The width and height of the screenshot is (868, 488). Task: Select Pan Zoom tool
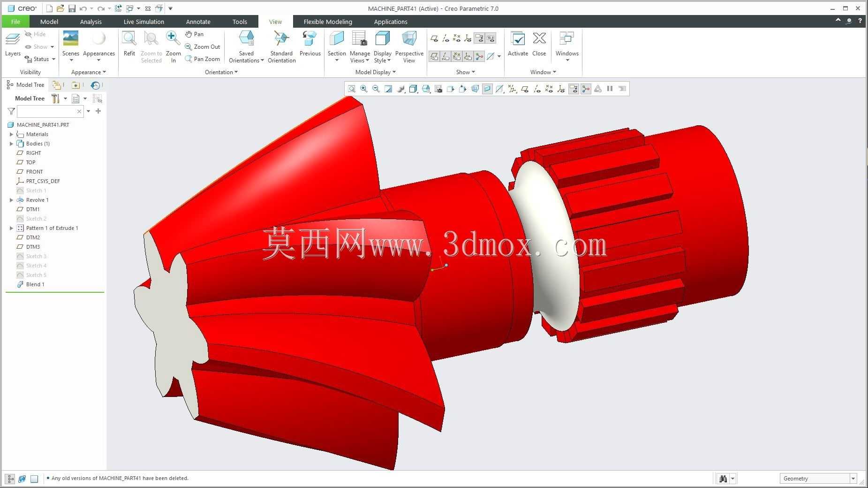point(202,59)
